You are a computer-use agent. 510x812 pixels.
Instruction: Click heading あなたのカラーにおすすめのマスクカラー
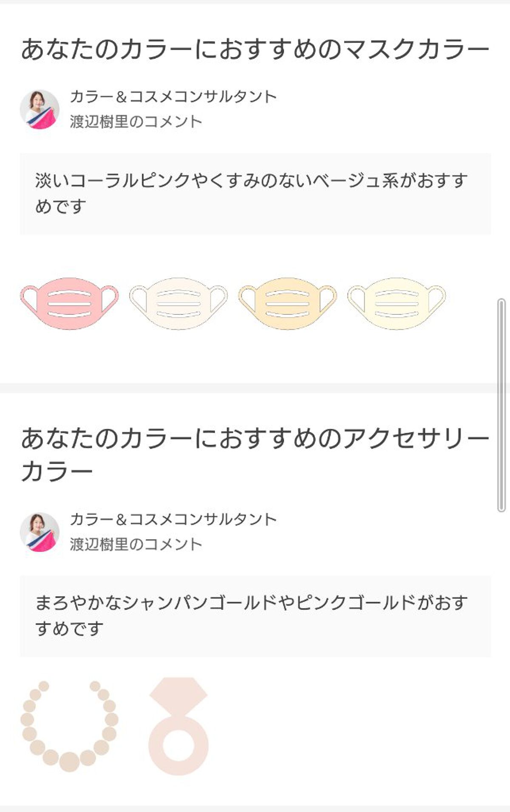pyautogui.click(x=255, y=49)
